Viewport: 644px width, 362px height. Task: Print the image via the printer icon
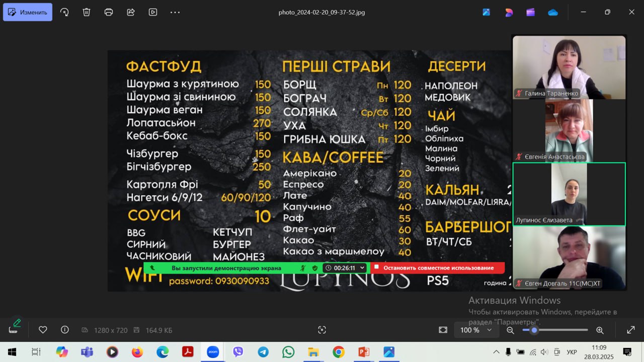point(109,12)
